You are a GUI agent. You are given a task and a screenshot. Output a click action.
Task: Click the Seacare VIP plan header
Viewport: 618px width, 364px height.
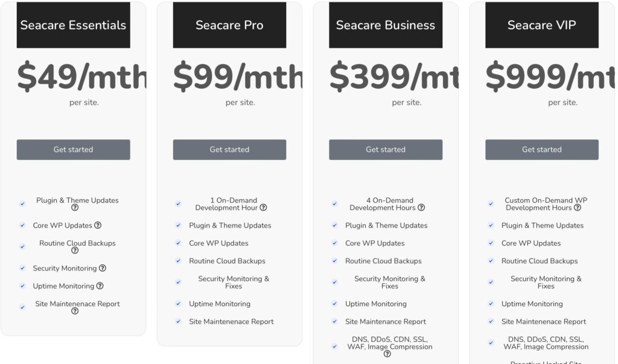click(x=541, y=25)
